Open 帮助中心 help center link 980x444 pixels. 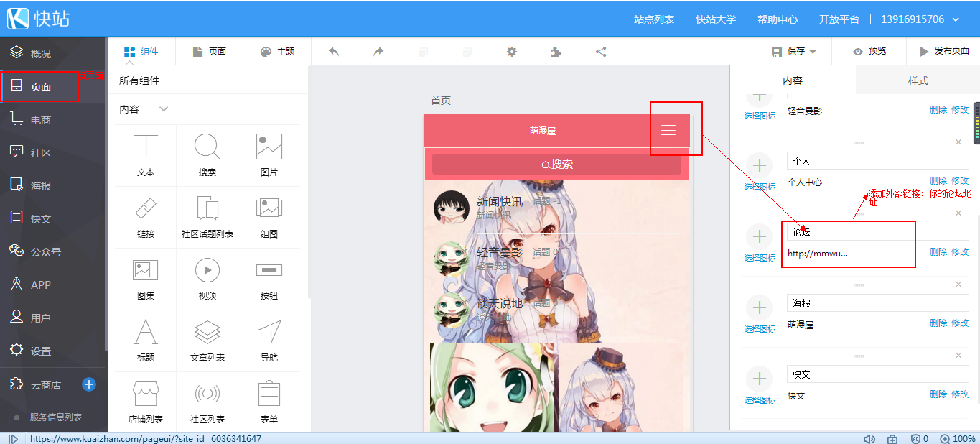778,19
